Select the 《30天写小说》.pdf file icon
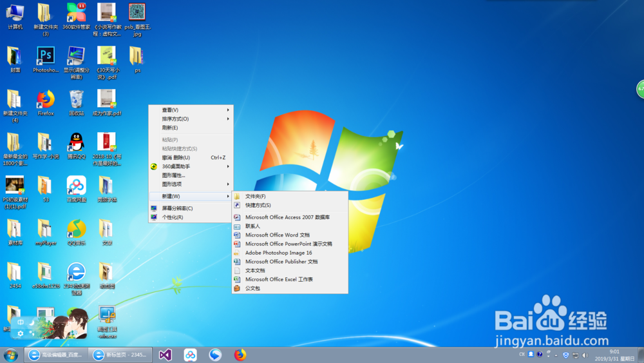The height and width of the screenshot is (363, 644). click(107, 63)
